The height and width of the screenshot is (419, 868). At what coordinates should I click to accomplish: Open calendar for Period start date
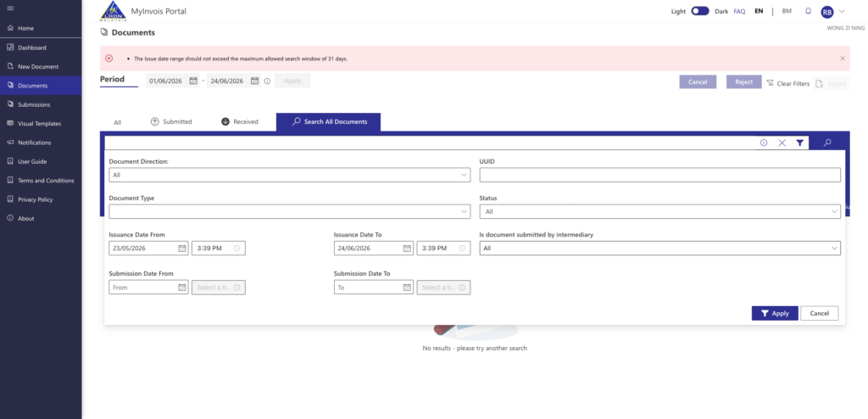click(x=193, y=81)
